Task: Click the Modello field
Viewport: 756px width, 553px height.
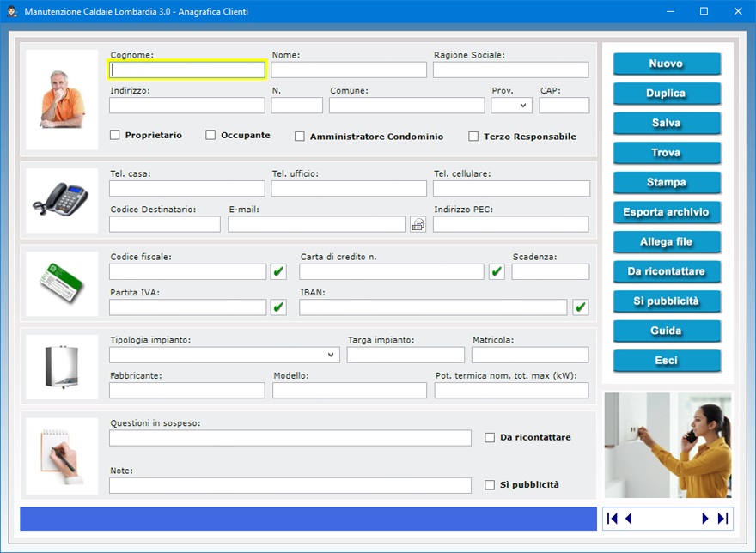Action: (x=350, y=391)
